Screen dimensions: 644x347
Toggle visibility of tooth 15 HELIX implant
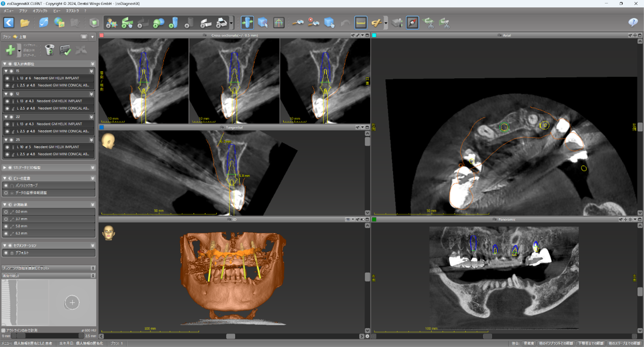click(7, 78)
